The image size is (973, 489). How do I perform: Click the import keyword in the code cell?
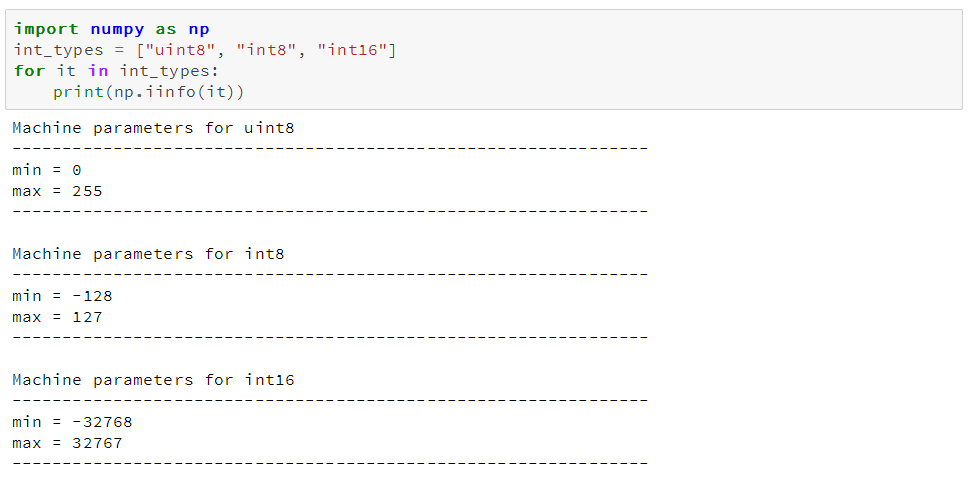tap(46, 29)
